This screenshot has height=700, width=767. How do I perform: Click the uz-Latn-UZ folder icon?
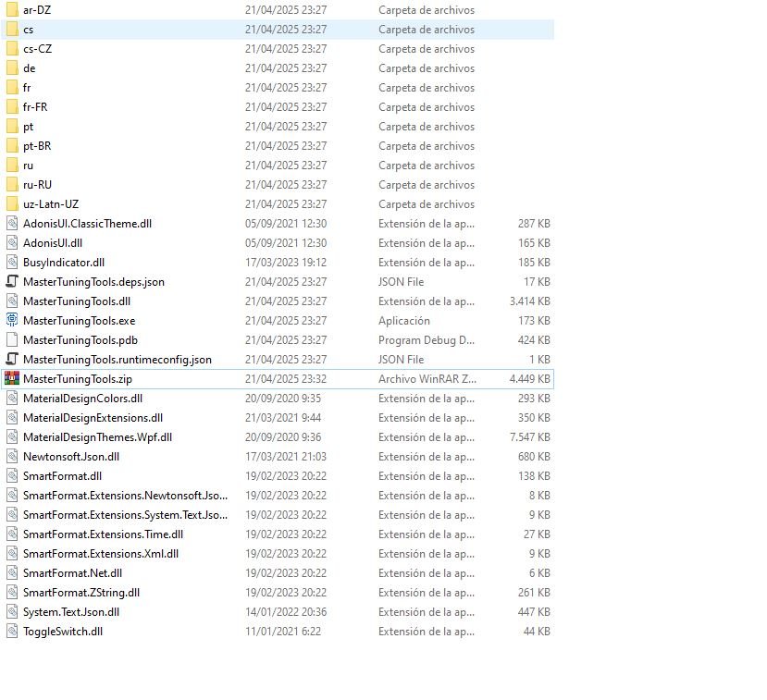(x=12, y=204)
